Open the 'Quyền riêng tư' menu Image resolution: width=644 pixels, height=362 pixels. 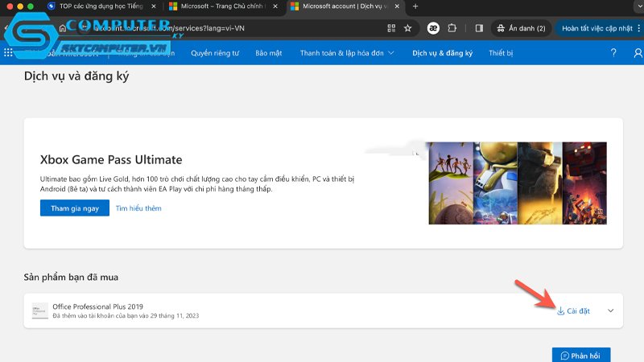215,53
